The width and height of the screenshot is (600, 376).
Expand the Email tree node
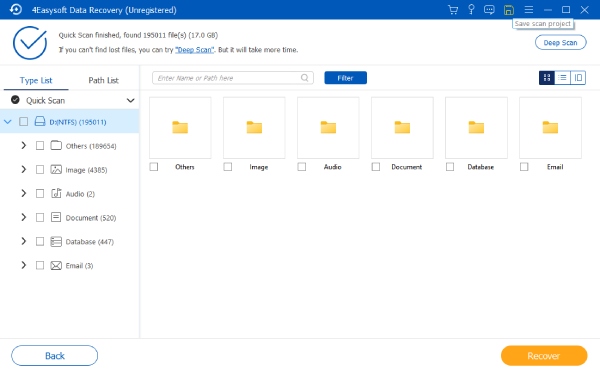(x=24, y=265)
